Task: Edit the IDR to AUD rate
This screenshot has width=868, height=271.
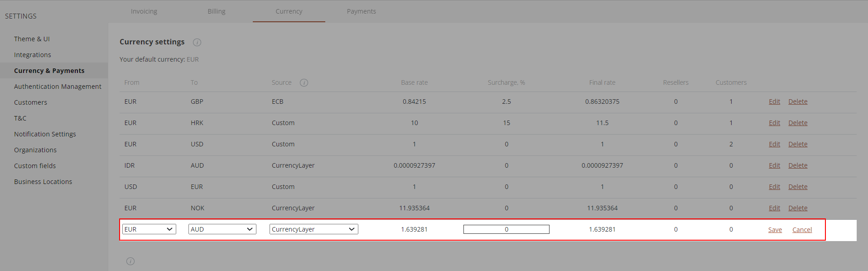Action: pyautogui.click(x=774, y=165)
